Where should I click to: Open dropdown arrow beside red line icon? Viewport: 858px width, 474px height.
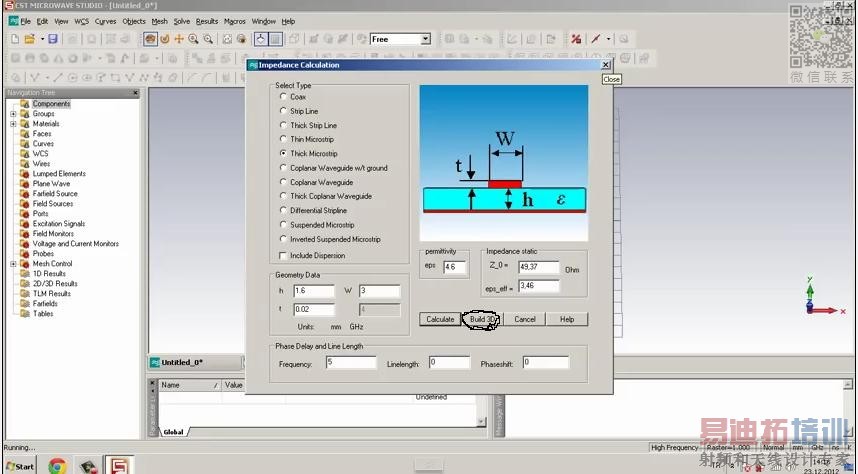point(607,39)
